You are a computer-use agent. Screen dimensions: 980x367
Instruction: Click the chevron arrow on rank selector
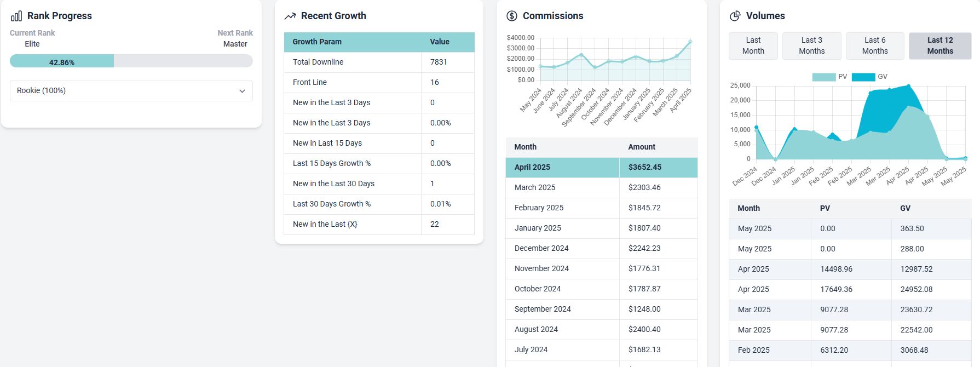[242, 91]
